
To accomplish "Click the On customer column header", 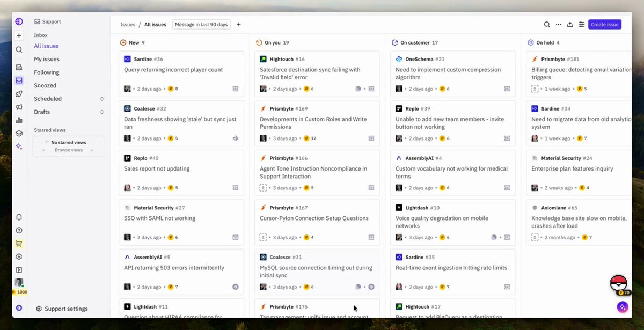I will tap(415, 42).
